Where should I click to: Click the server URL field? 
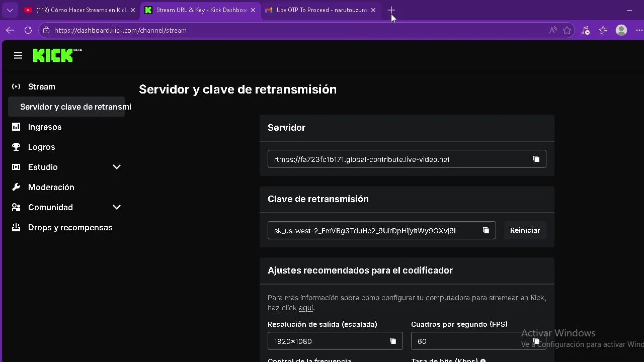[407, 159]
